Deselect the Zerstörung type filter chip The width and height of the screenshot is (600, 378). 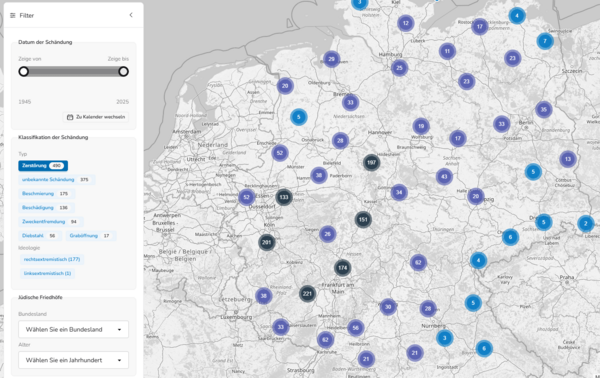click(x=43, y=166)
